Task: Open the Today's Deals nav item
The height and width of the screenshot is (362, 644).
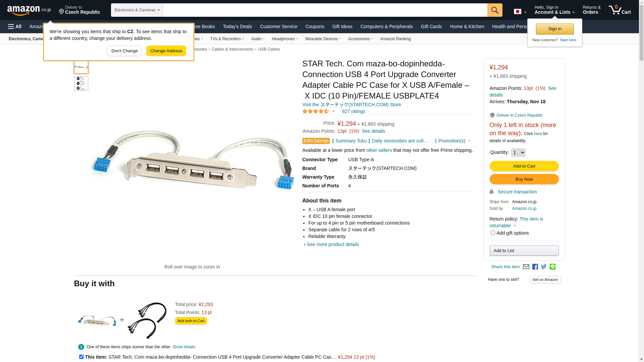Action: click(x=237, y=26)
